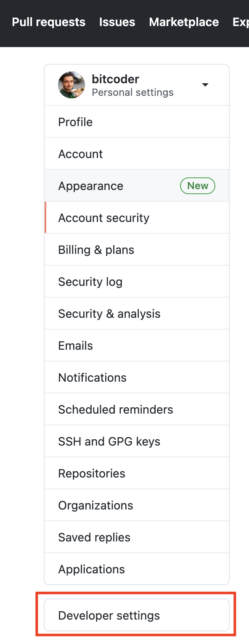Open Repositories settings
Image resolution: width=249 pixels, height=644 pixels.
click(137, 473)
